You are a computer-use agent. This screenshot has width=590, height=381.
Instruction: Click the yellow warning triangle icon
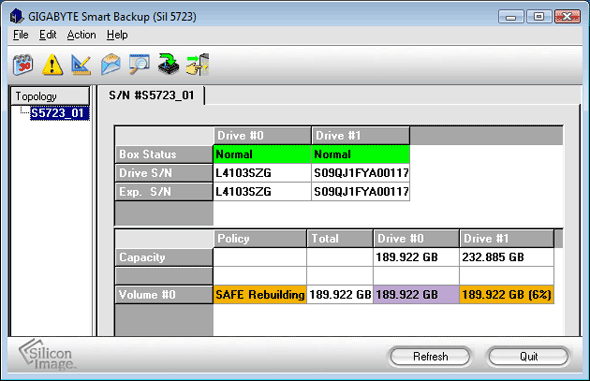[52, 65]
